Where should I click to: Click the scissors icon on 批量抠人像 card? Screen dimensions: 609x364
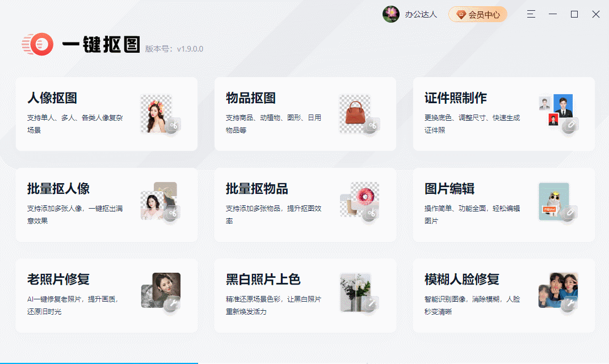tap(172, 213)
